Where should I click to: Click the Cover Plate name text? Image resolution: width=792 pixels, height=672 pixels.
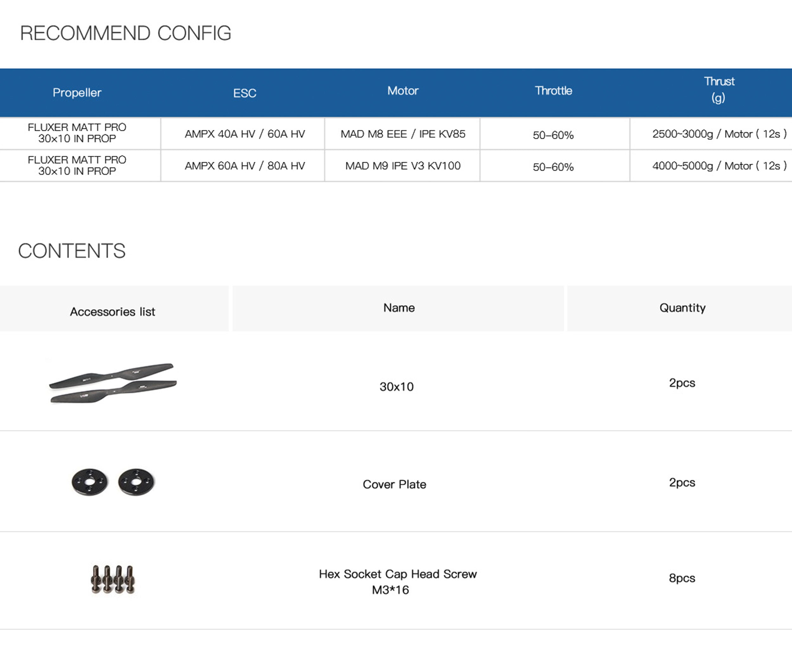[x=394, y=484]
